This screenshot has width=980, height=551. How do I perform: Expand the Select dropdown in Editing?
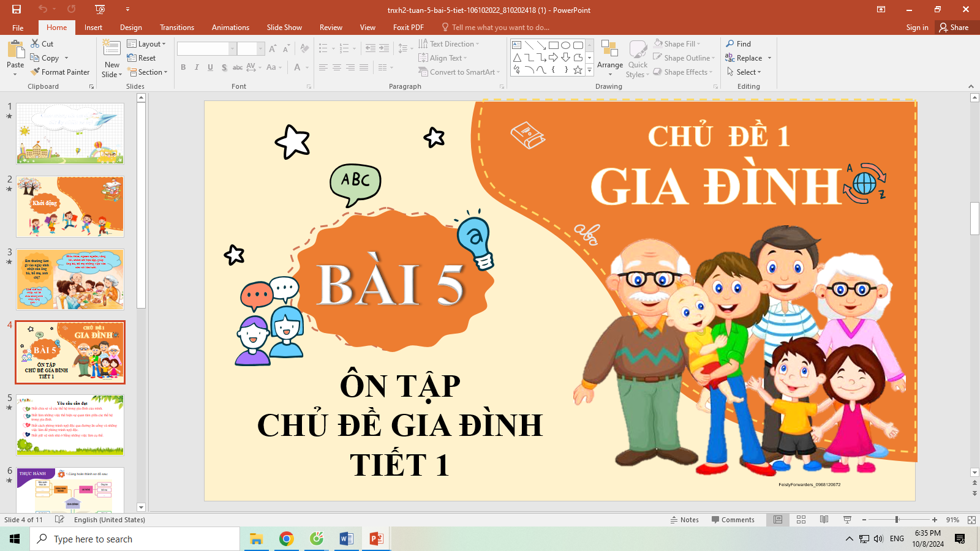click(x=744, y=72)
